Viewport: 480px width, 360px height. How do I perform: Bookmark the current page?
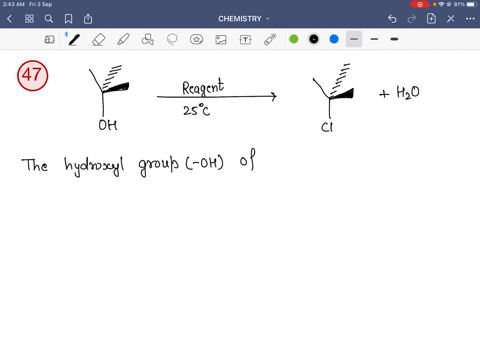tap(68, 19)
